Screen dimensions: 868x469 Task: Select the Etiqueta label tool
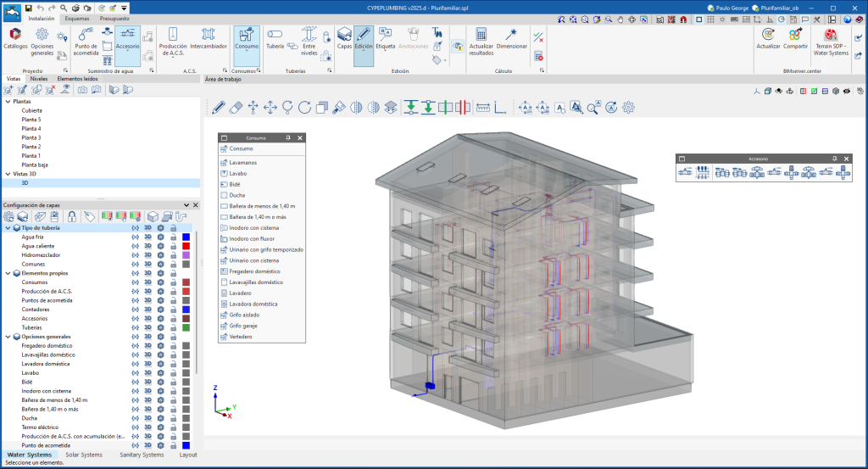coord(386,36)
